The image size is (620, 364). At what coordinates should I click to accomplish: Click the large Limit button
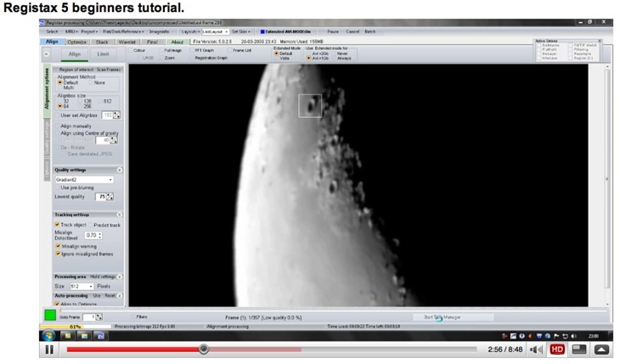(x=104, y=54)
